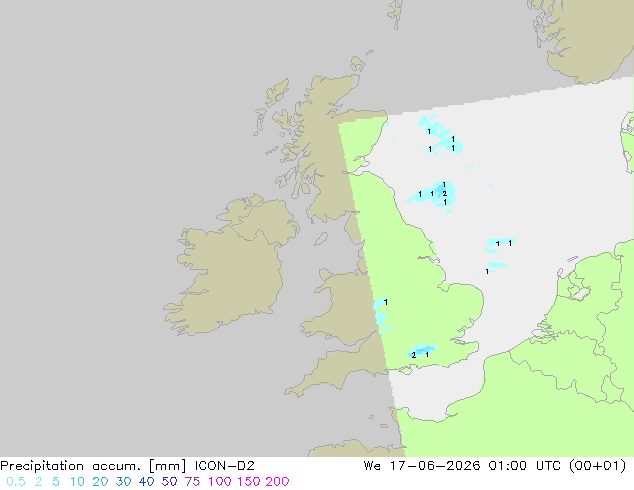The width and height of the screenshot is (634, 490).
Task: Pick the 40 mm legend value
Action: [146, 482]
